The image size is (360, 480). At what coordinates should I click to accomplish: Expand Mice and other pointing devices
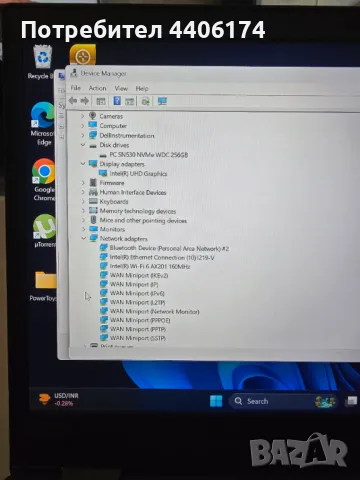(x=83, y=220)
